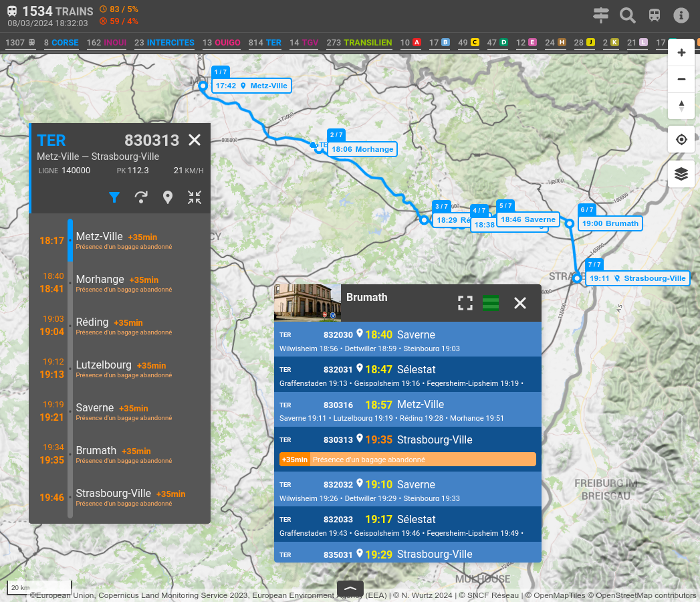Click the Brumath station photo thumbnail
Screen dimensions: 700x602
tap(308, 303)
